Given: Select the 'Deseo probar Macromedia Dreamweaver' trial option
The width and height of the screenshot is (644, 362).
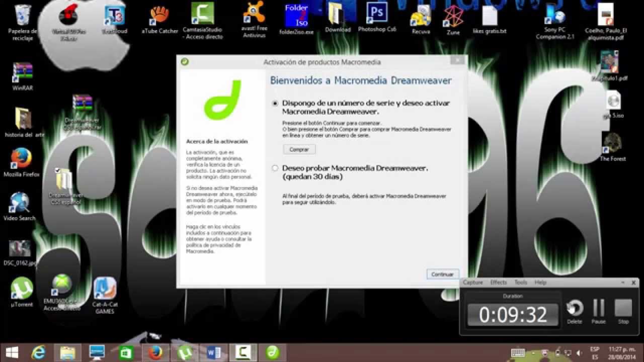Looking at the screenshot, I should click(x=275, y=168).
